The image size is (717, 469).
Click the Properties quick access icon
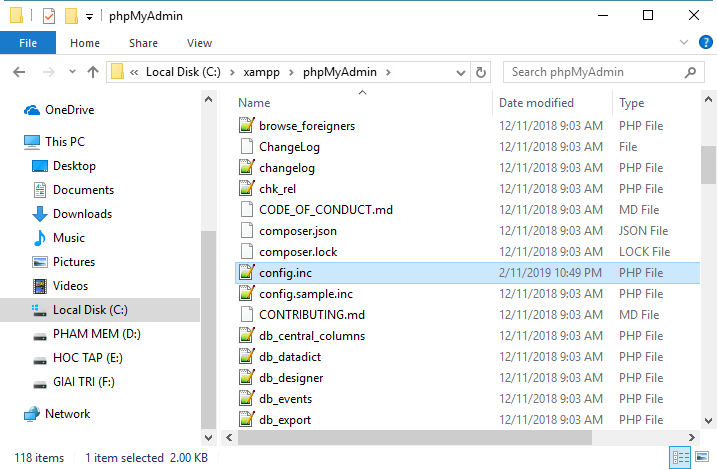(48, 16)
